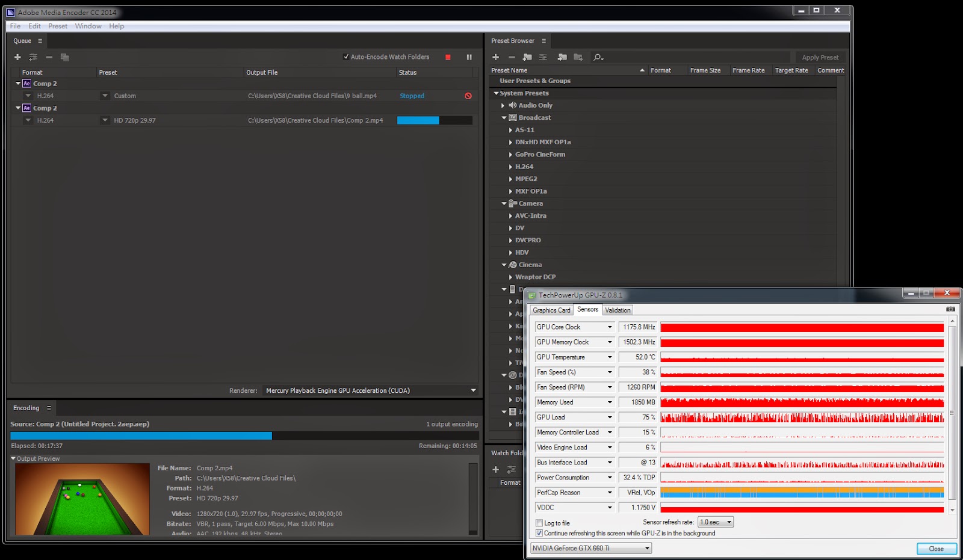Click the Ae icon of the second Comp 2
The image size is (963, 560).
[26, 108]
